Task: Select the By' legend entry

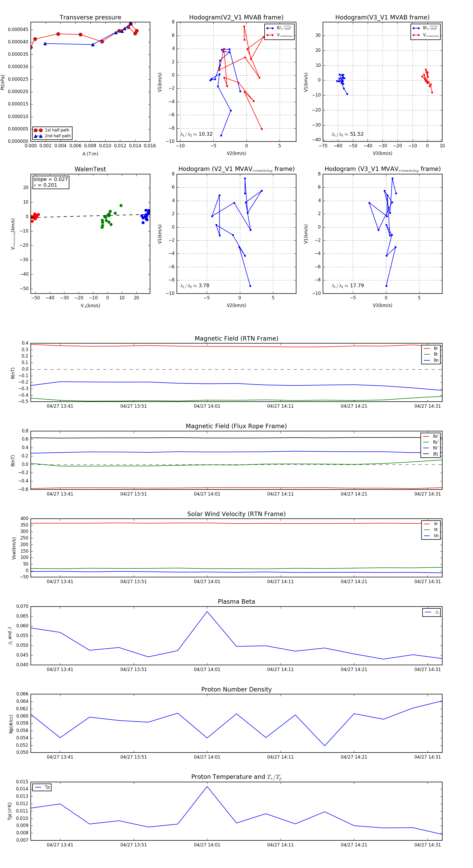Action: point(431,442)
